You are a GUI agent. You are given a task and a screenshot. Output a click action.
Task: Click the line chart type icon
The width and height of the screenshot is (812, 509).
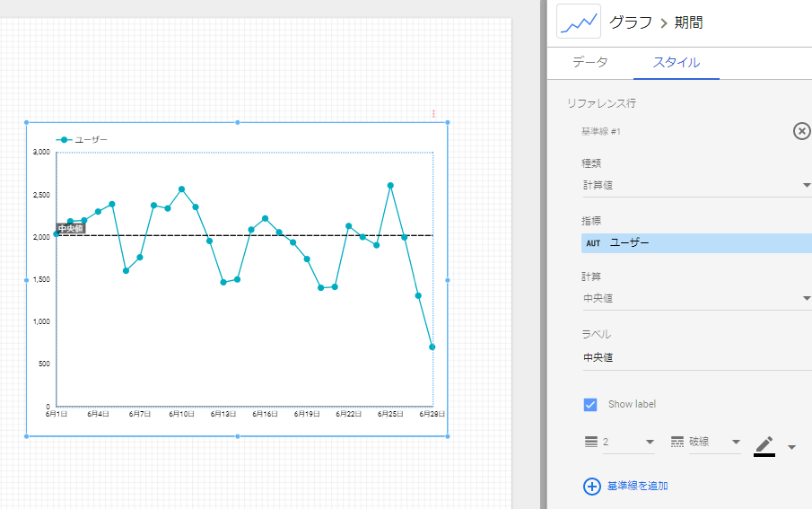point(578,22)
